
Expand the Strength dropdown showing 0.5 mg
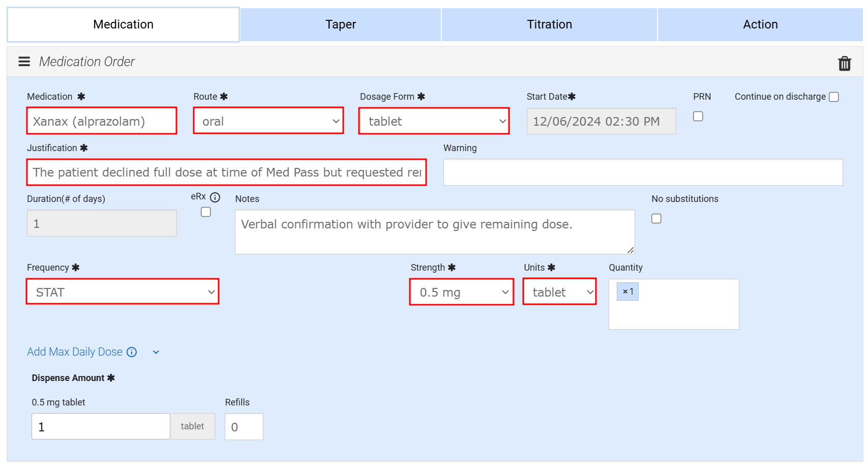462,292
